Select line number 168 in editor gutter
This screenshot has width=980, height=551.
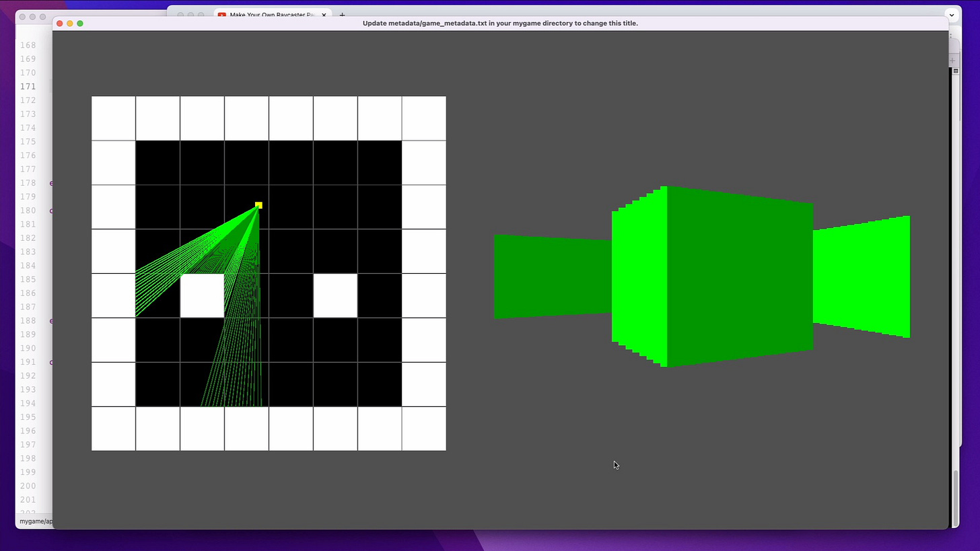pos(28,45)
